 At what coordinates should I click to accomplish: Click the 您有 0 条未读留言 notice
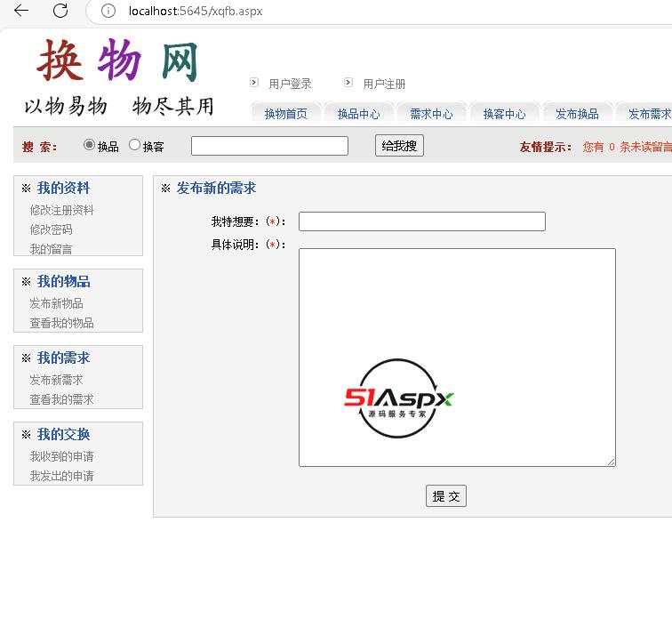click(627, 147)
